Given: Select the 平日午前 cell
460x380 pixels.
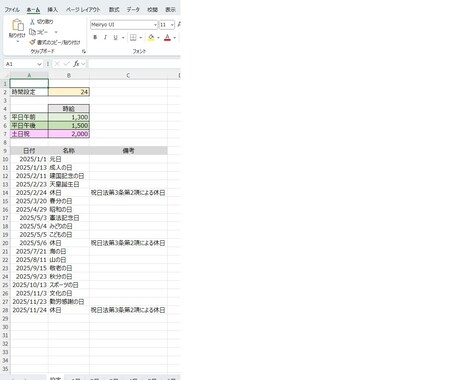Looking at the screenshot, I should pyautogui.click(x=29, y=117).
